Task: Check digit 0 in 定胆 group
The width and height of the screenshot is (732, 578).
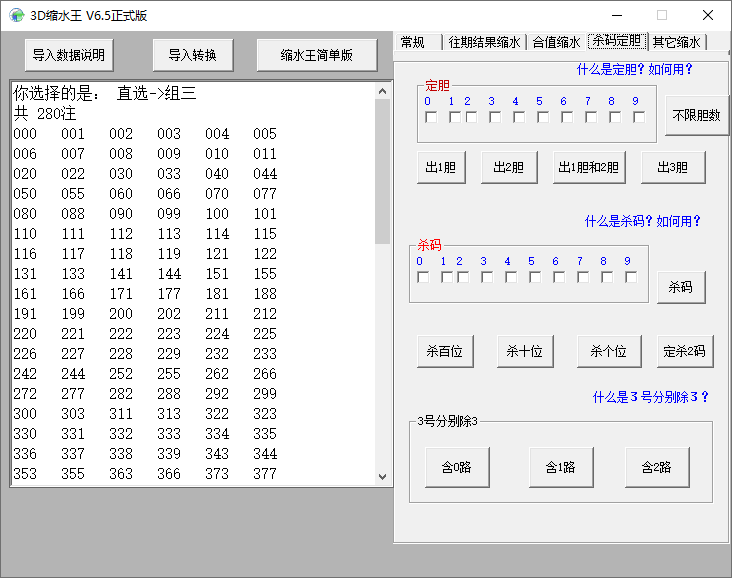Action: [x=431, y=117]
